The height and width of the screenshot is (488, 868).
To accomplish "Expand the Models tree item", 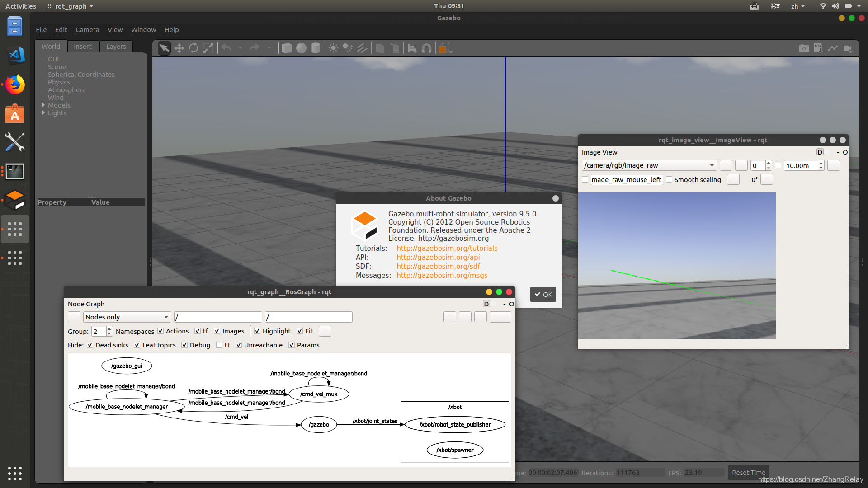I will (43, 105).
